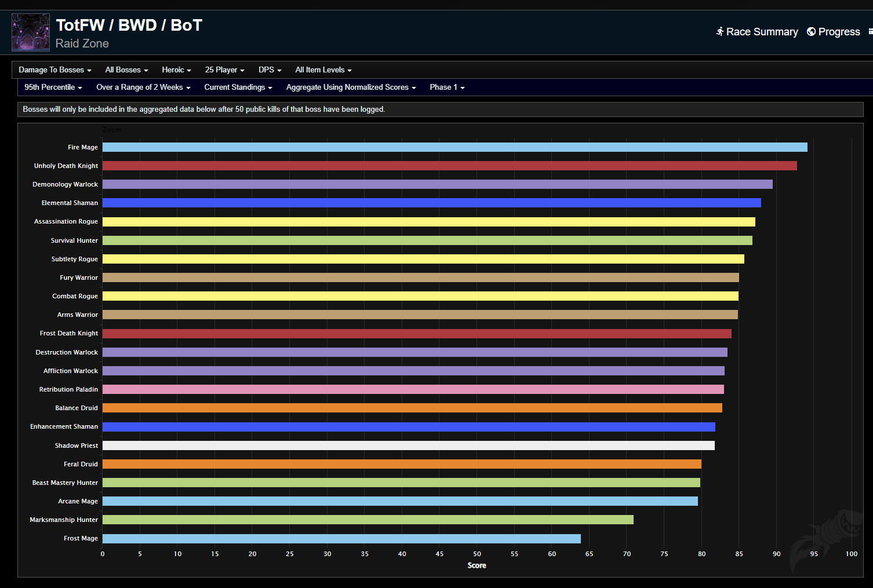
Task: Select the Unholy Death Knight bar
Action: tap(449, 166)
